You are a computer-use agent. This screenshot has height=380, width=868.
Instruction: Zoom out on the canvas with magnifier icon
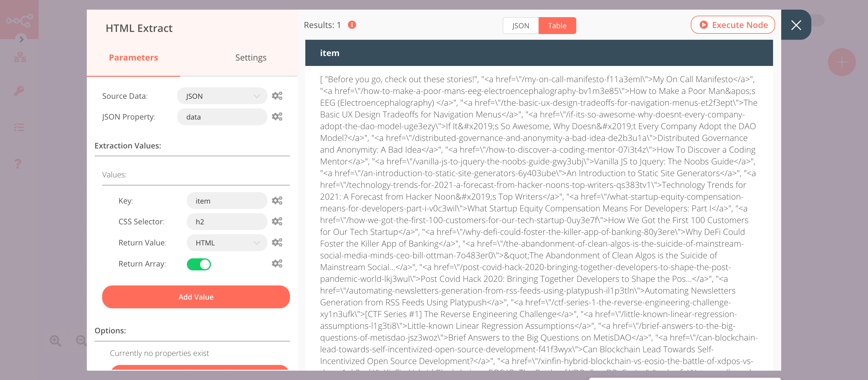[80, 341]
